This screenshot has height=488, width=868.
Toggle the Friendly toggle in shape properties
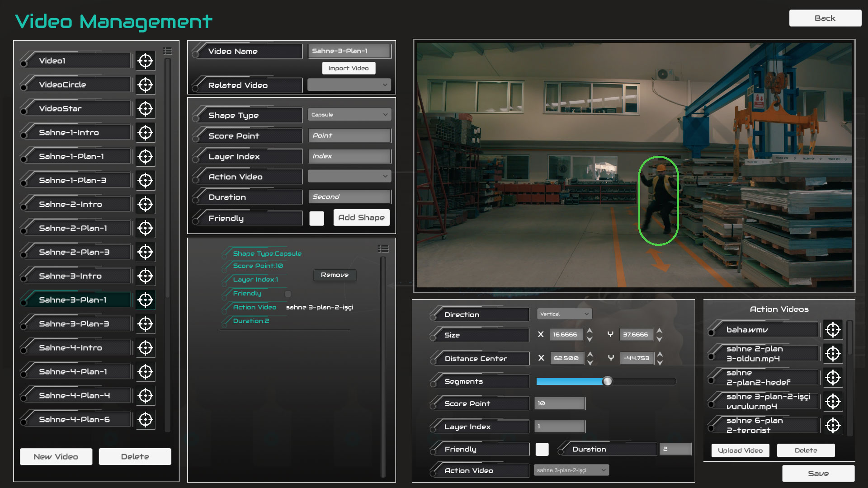(317, 217)
